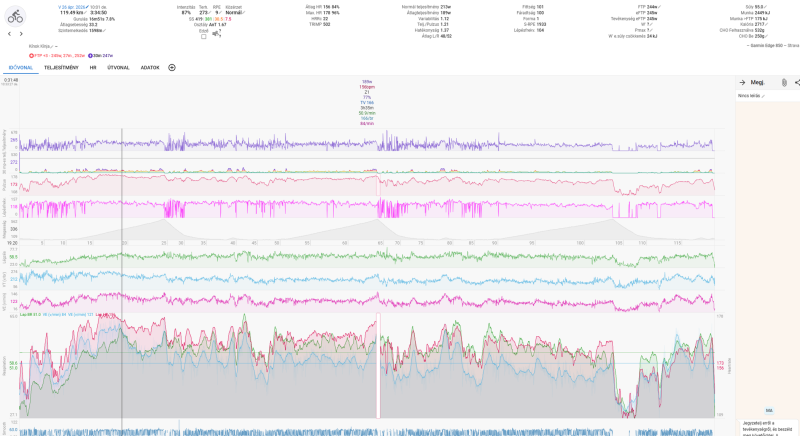Image resolution: width=800 pixels, height=436 pixels.
Task: Click the share icon in comments panel
Action: pos(797,82)
